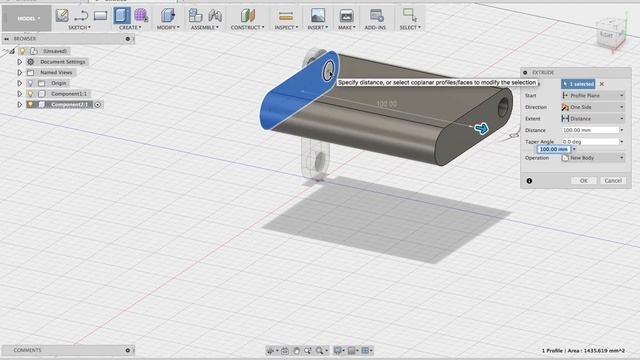The image size is (640, 360).
Task: Click the New Component assemble icon
Action: click(196, 16)
